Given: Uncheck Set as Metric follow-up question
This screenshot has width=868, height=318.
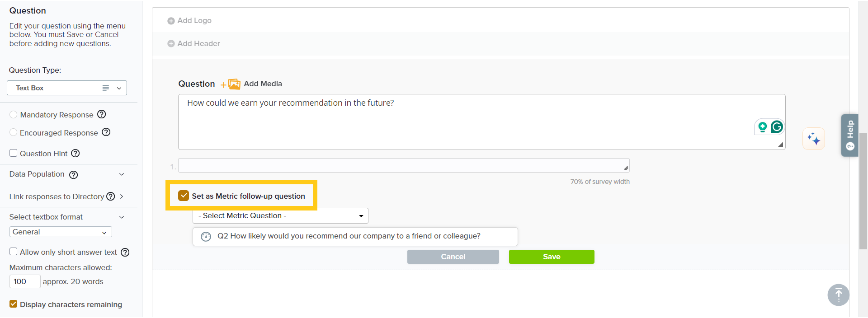Looking at the screenshot, I should 184,196.
